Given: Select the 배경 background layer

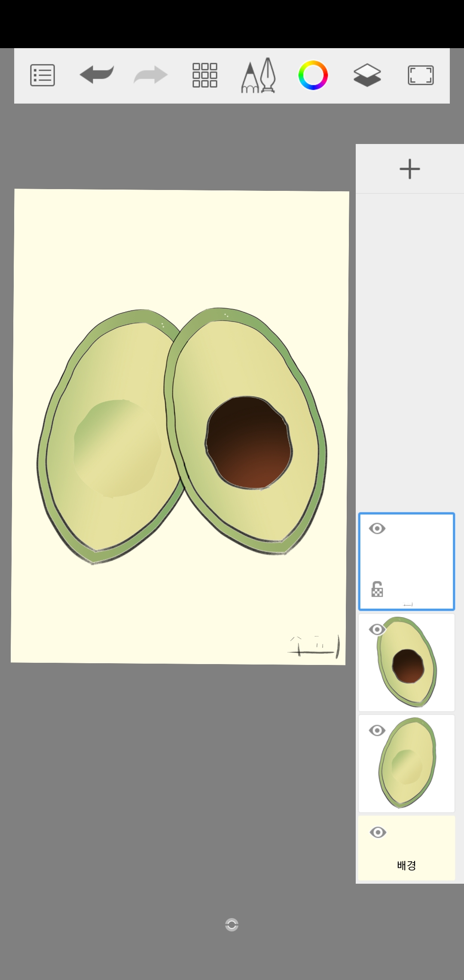Looking at the screenshot, I should click(x=406, y=848).
